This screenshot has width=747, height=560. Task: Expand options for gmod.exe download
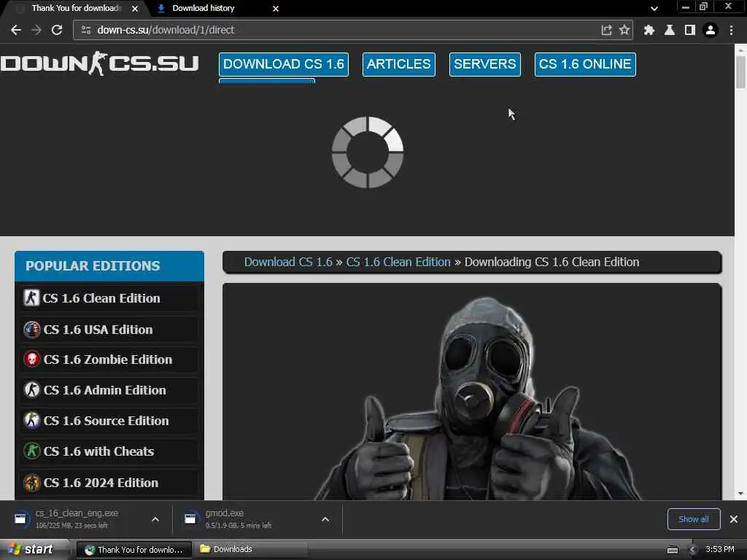tap(325, 519)
